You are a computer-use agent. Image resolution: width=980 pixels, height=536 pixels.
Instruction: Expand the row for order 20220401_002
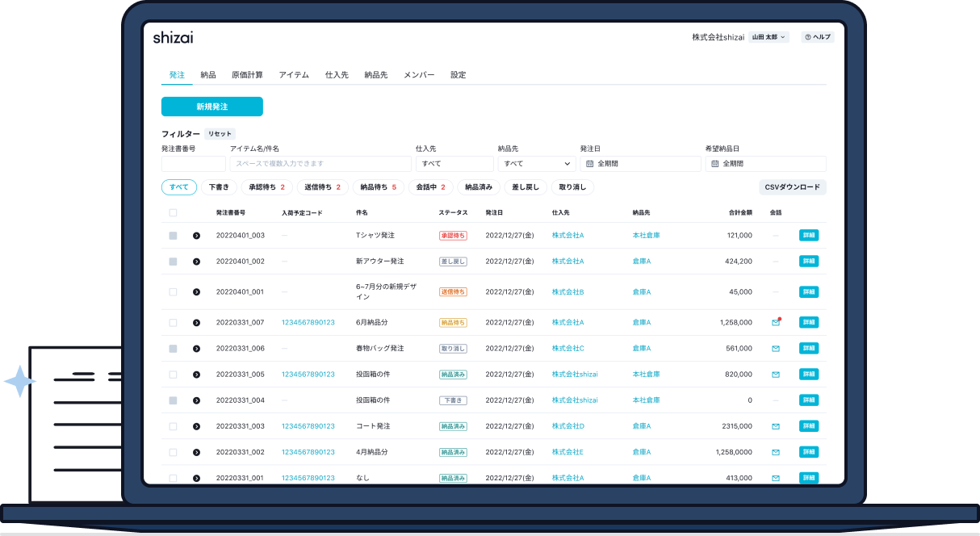coord(196,262)
